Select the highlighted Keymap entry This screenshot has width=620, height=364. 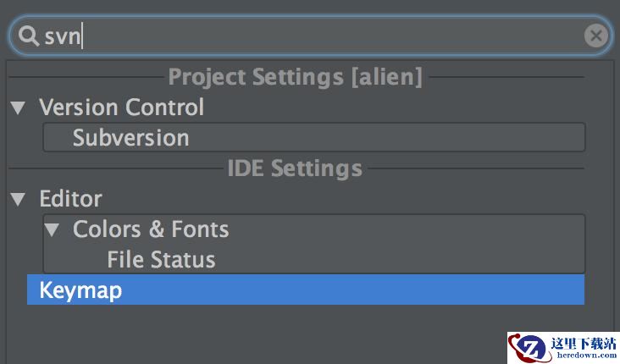pos(306,290)
